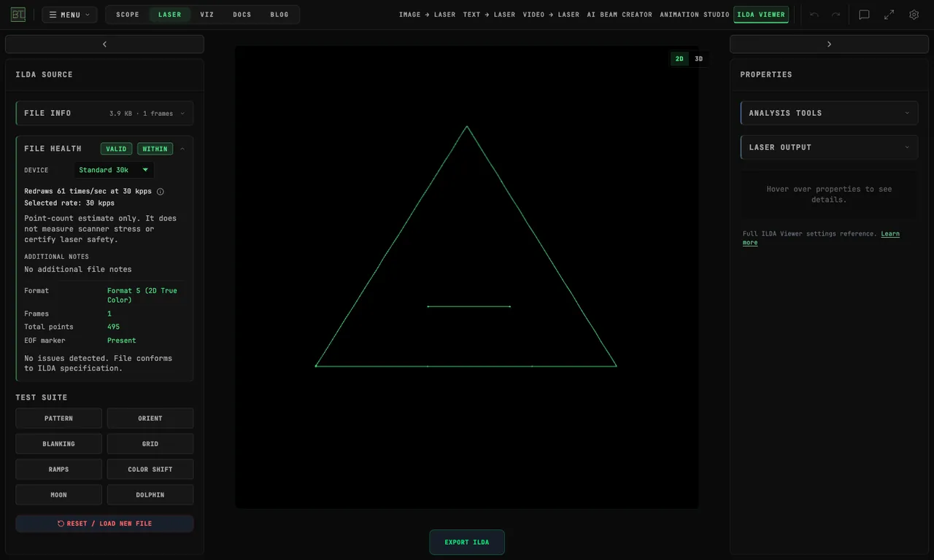Load the Color Shift test
Screen dimensions: 934x560
click(150, 470)
